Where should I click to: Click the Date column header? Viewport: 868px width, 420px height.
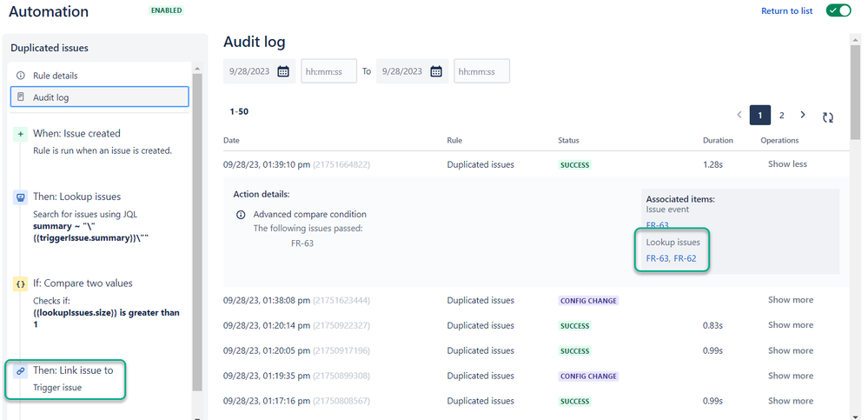(x=231, y=140)
